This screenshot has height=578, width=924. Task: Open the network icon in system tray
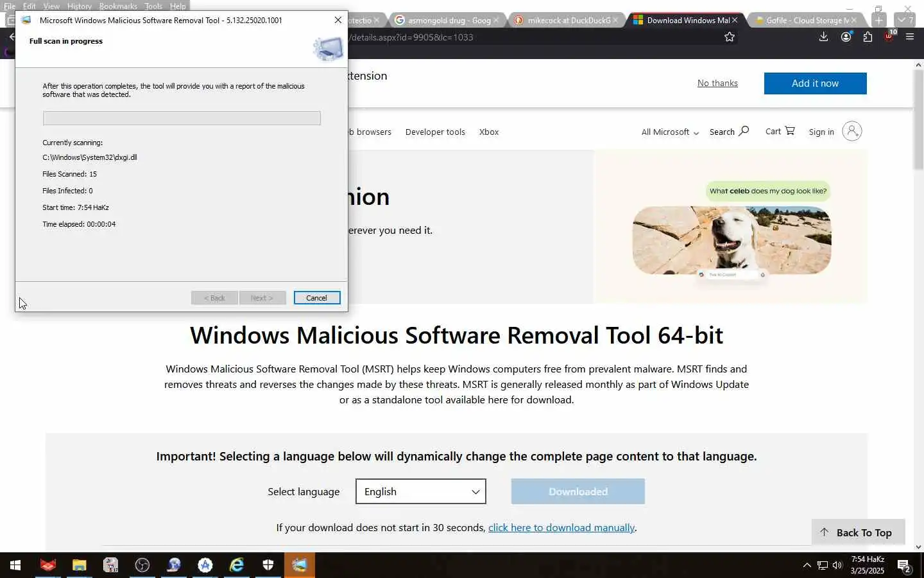click(822, 565)
